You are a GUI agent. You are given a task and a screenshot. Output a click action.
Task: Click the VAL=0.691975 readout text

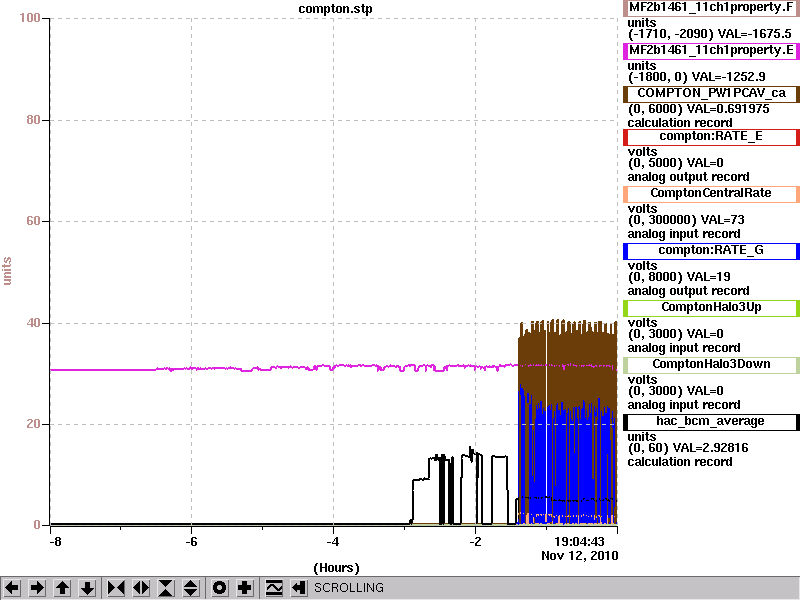coord(728,109)
